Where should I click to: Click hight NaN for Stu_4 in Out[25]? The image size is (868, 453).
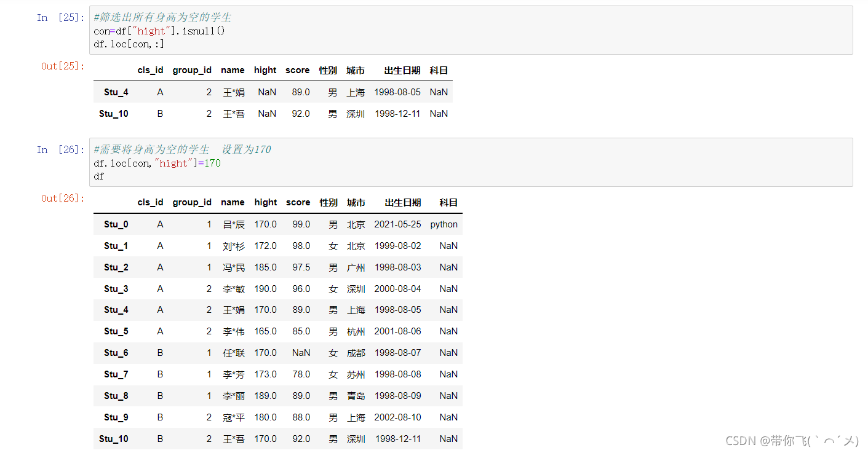267,92
